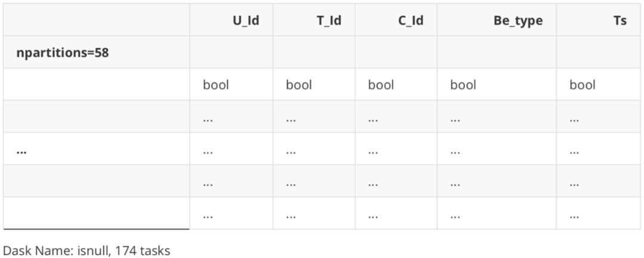Image resolution: width=644 pixels, height=258 pixels.
Task: Click the U_Id column header
Action: pyautogui.click(x=246, y=21)
